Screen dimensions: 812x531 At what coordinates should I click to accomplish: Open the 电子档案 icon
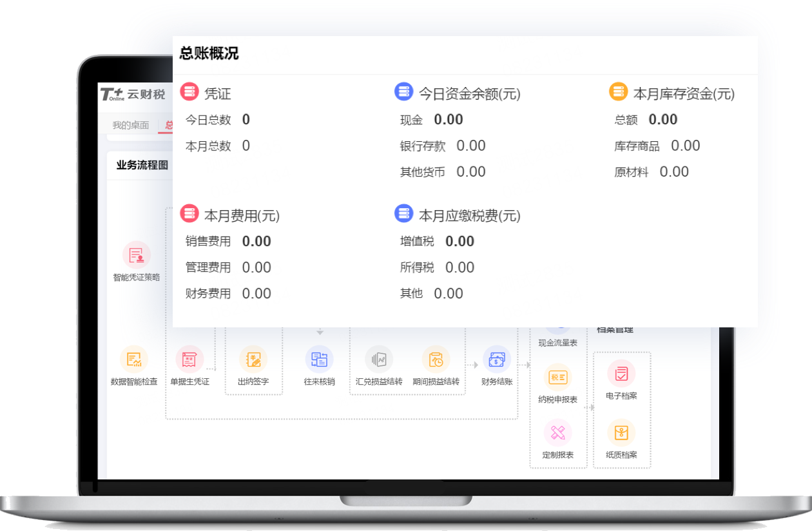[621, 374]
